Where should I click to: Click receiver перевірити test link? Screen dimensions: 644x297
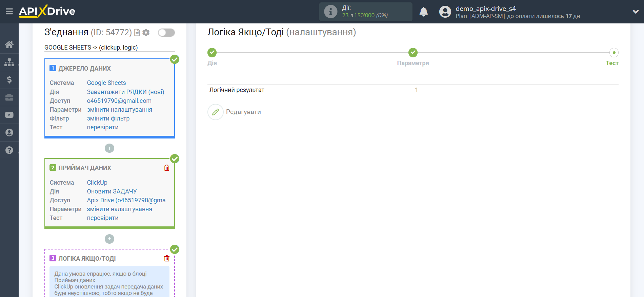coord(103,218)
